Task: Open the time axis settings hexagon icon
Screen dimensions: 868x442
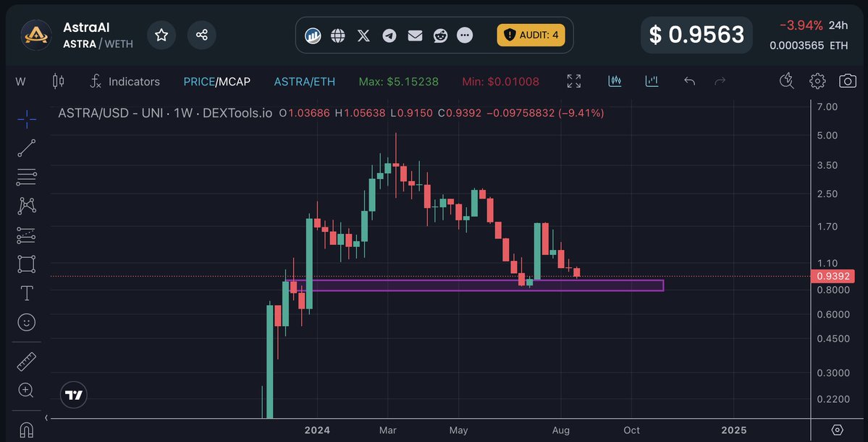Action: [x=837, y=430]
